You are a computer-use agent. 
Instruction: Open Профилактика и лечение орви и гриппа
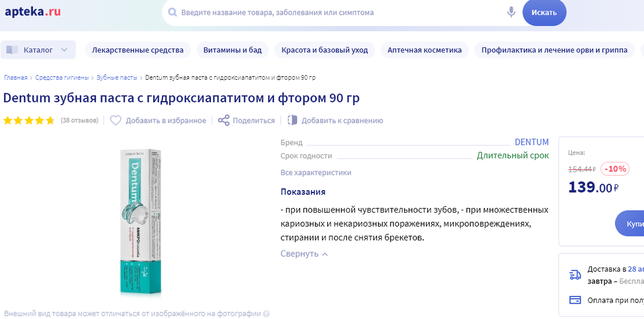pos(554,50)
